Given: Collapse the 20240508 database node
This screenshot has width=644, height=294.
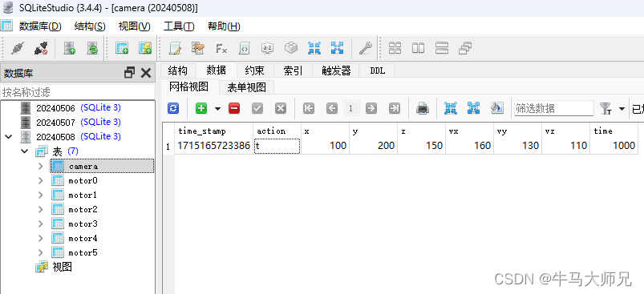Looking at the screenshot, I should (x=9, y=136).
